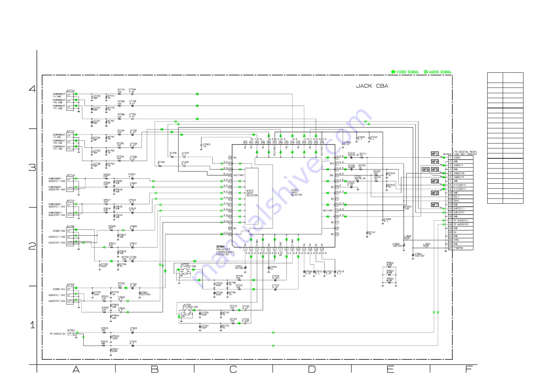Click connector pin 5 'VIDEO-Pb' row
This screenshot has width=560, height=392.
(x=461, y=173)
